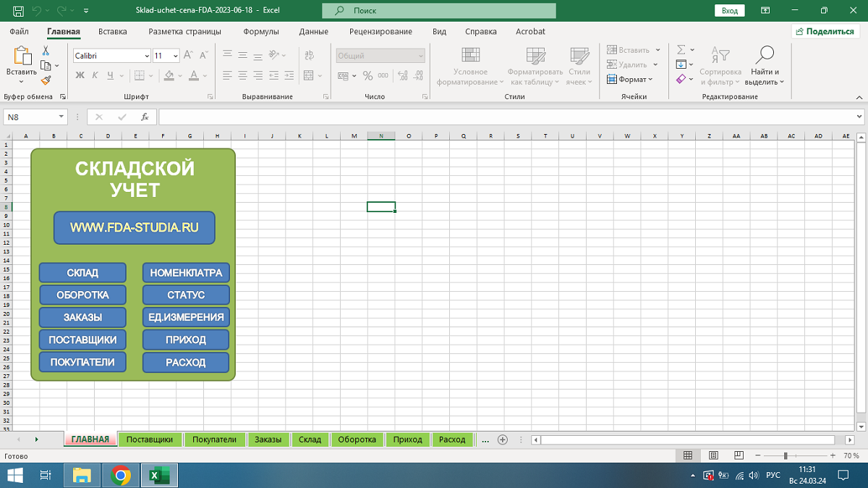Align text to top of cell
This screenshot has height=488, width=868.
click(x=227, y=55)
